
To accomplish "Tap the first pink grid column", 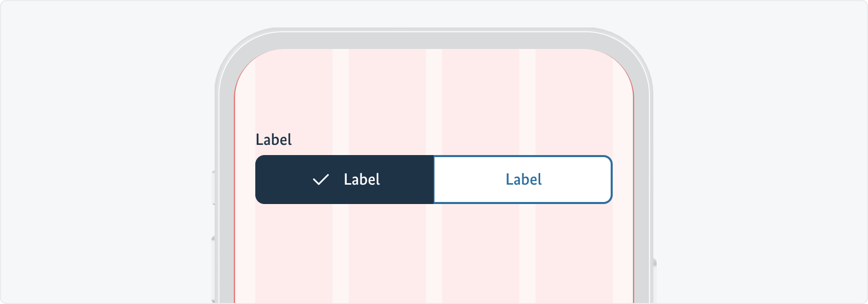I will point(294,102).
